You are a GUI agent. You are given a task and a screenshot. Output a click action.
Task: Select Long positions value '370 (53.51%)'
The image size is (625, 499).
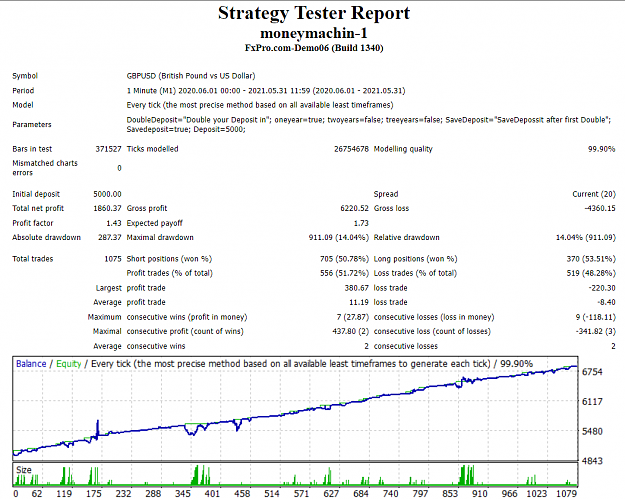(x=591, y=259)
